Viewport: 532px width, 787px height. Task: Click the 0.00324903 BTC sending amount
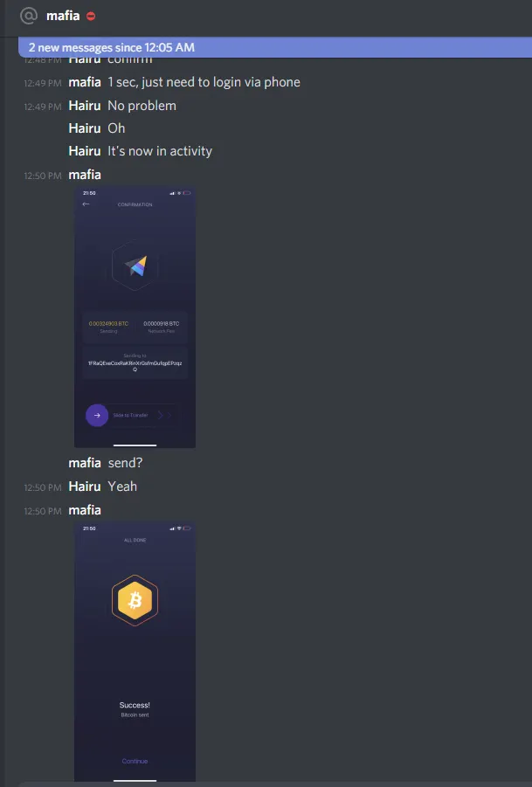pos(108,324)
